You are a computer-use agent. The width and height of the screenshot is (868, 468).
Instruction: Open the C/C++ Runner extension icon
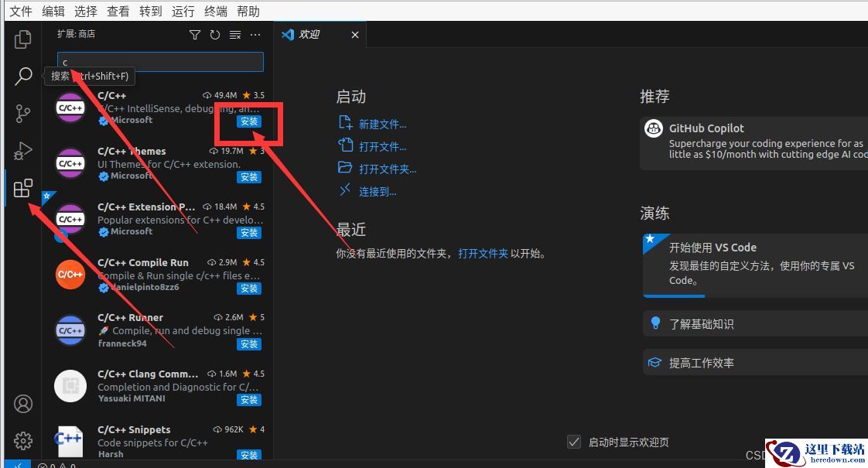(70, 330)
